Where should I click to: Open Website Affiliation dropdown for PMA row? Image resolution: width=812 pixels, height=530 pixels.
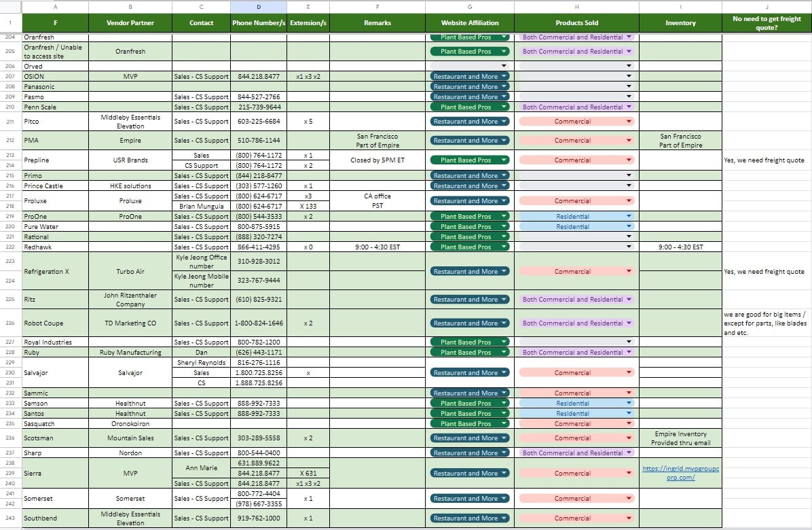point(470,141)
